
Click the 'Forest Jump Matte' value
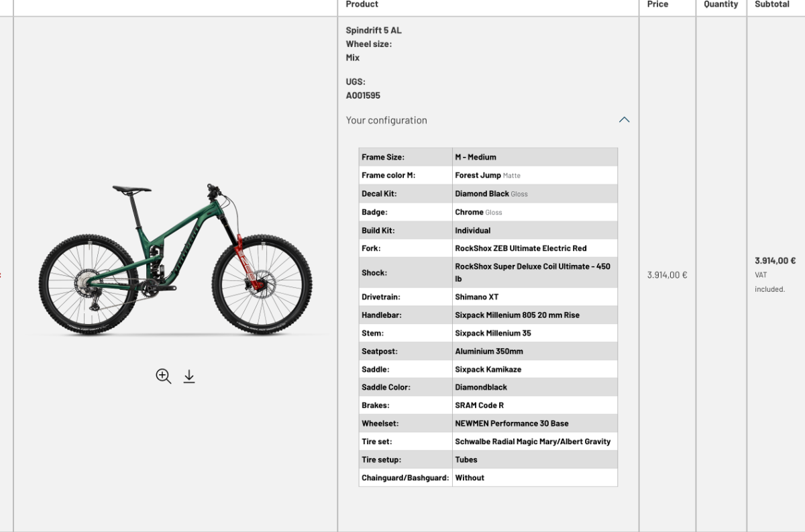point(488,175)
